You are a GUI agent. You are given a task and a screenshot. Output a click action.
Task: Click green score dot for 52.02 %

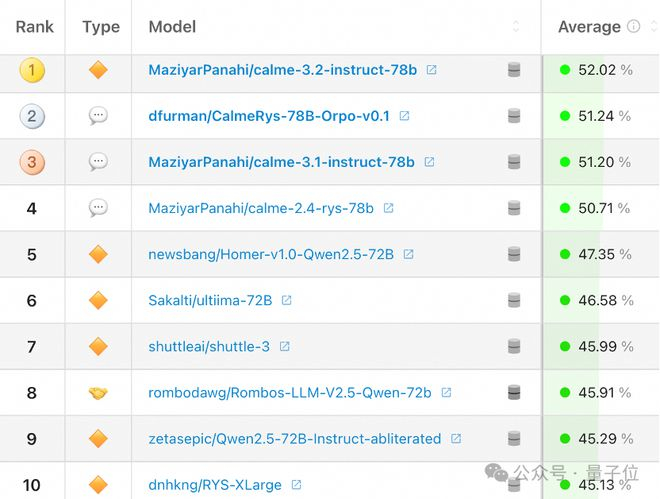(x=565, y=70)
